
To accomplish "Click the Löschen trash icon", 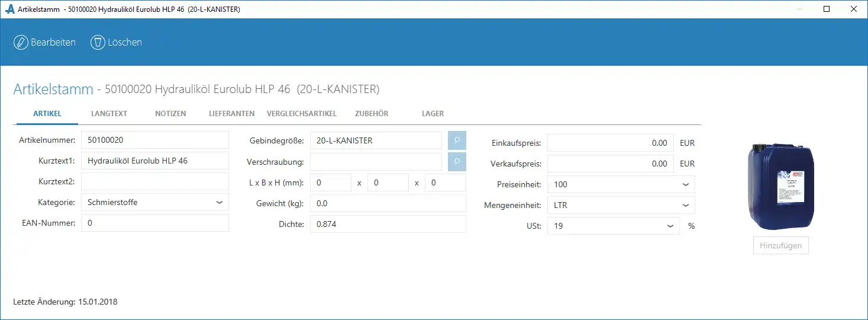I will click(x=98, y=43).
